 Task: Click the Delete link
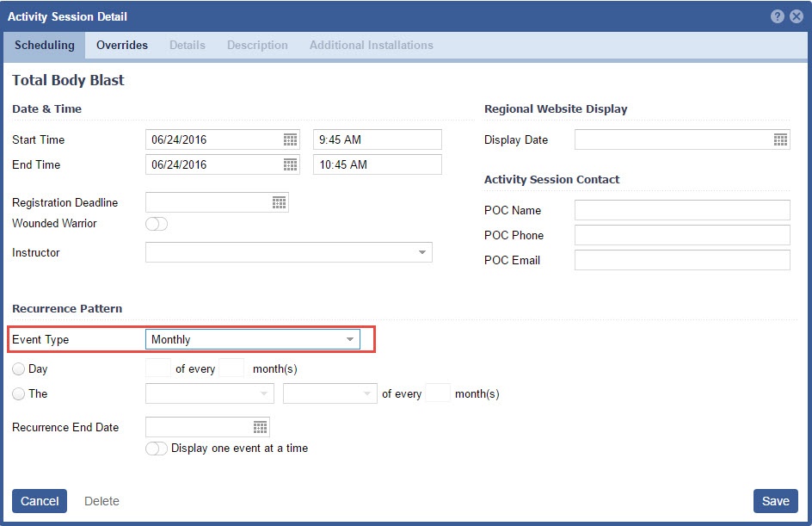click(x=101, y=501)
